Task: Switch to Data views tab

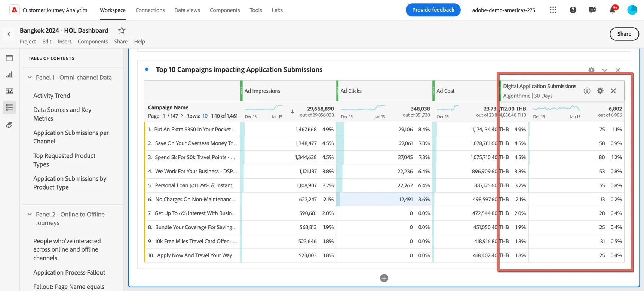Action: (187, 10)
